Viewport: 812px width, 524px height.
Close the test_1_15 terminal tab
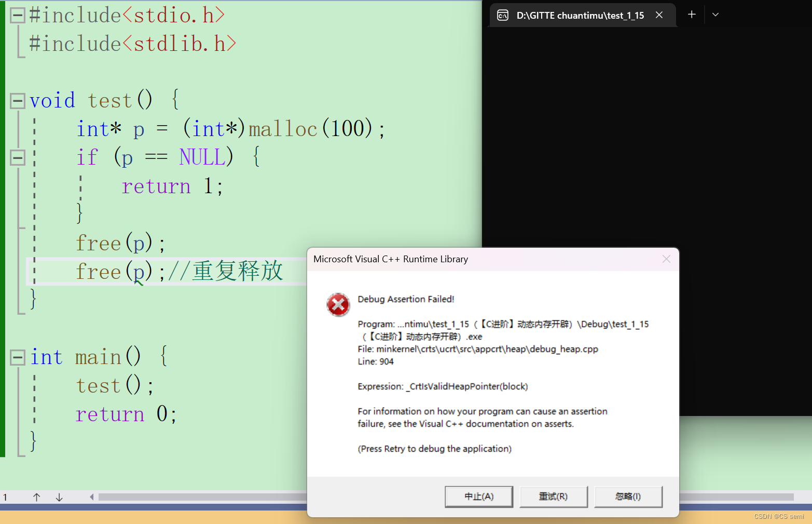[659, 15]
